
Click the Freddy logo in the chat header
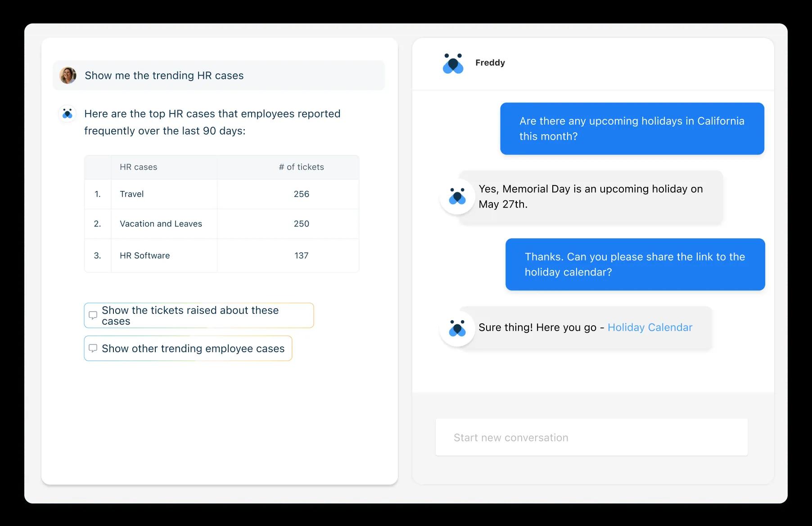pyautogui.click(x=453, y=63)
